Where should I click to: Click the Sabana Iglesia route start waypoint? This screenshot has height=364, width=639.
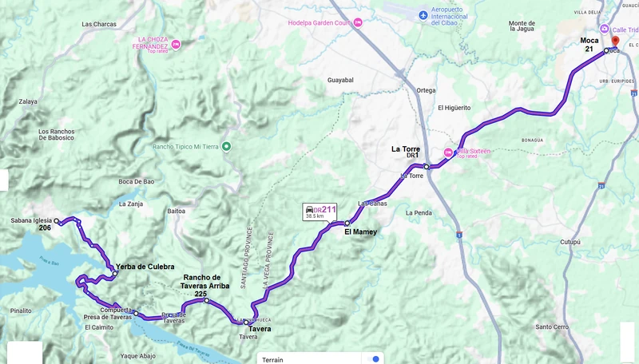coord(57,221)
